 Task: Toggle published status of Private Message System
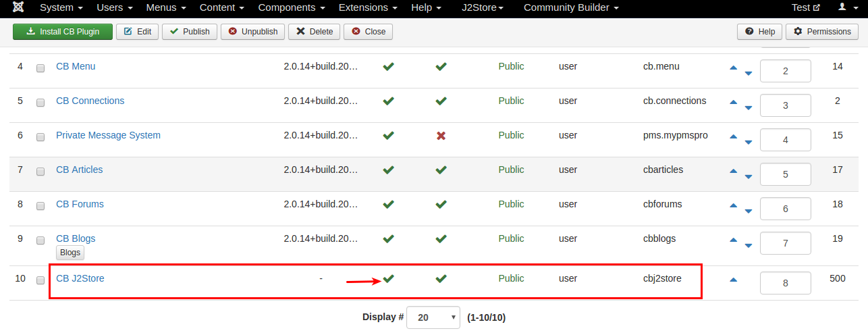click(x=388, y=135)
